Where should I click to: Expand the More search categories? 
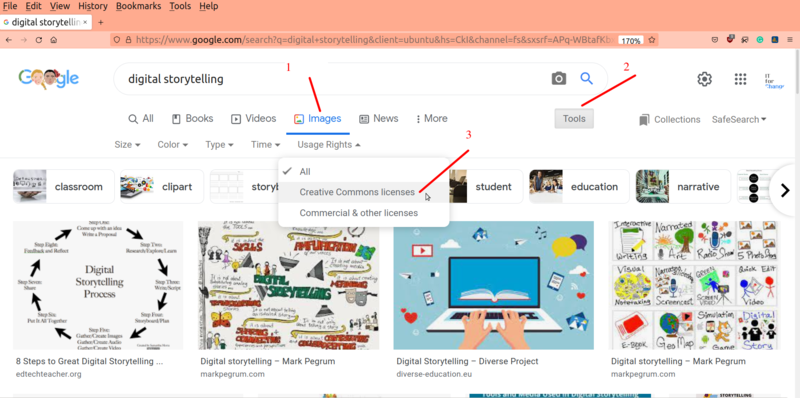(432, 119)
